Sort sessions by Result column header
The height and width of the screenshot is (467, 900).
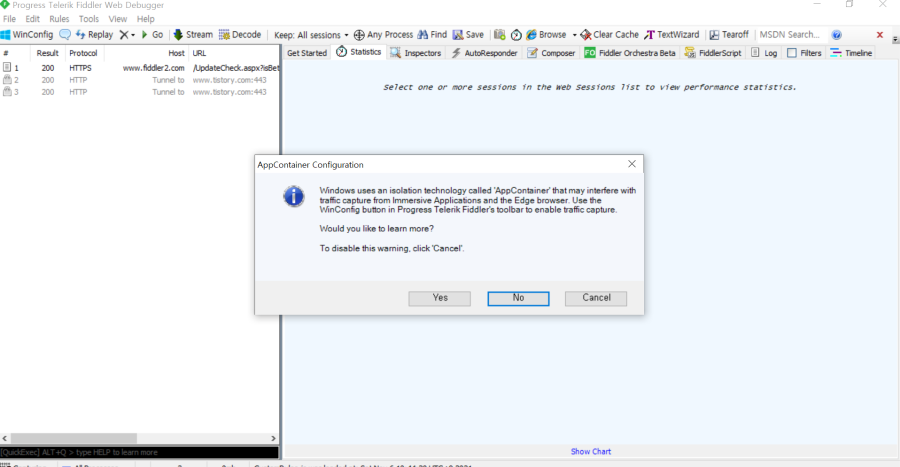pos(48,53)
